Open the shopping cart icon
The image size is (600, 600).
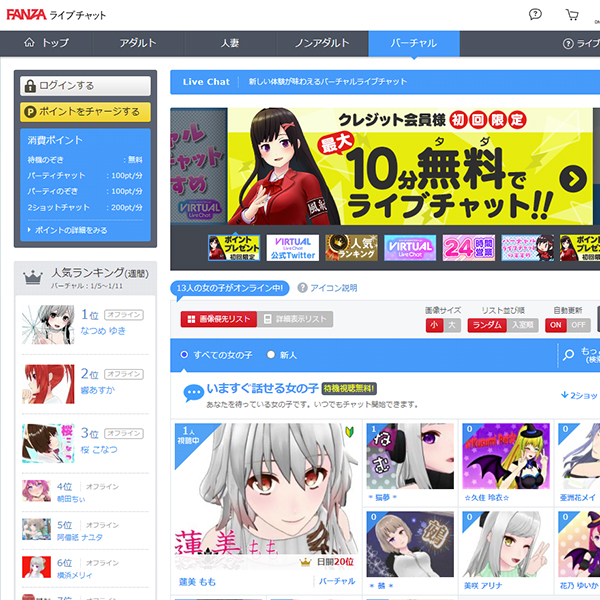572,15
